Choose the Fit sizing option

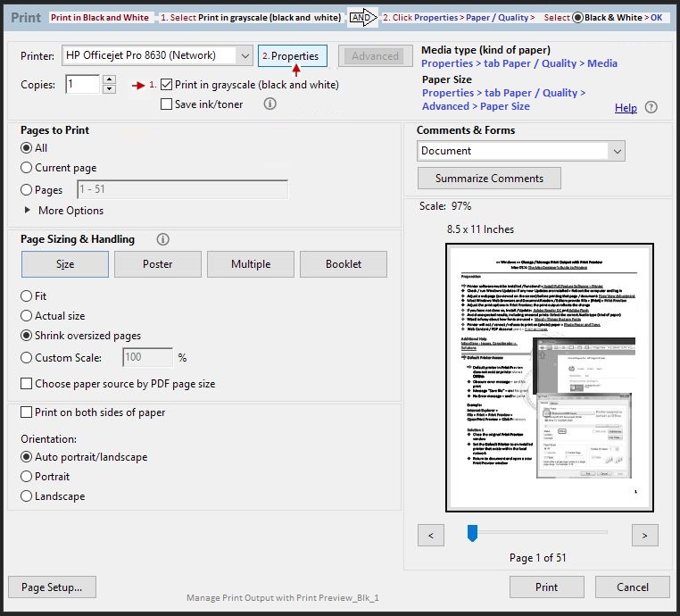[27, 296]
